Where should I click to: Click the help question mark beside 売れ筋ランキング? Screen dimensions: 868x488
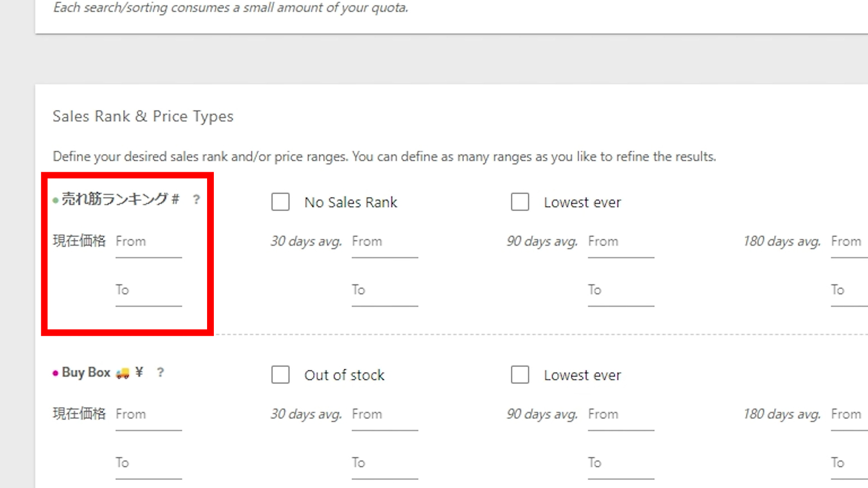click(x=196, y=199)
